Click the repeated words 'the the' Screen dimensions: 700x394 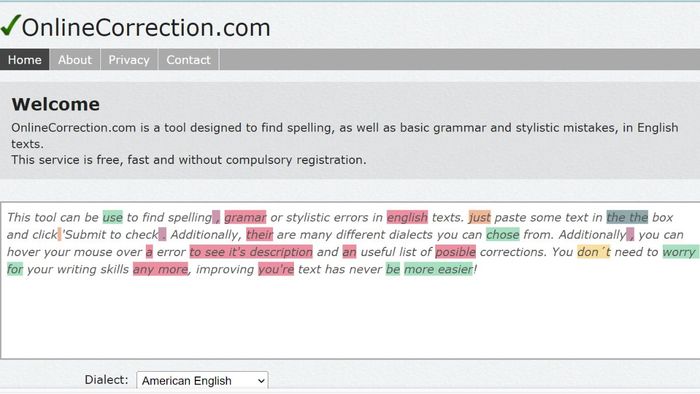[627, 217]
